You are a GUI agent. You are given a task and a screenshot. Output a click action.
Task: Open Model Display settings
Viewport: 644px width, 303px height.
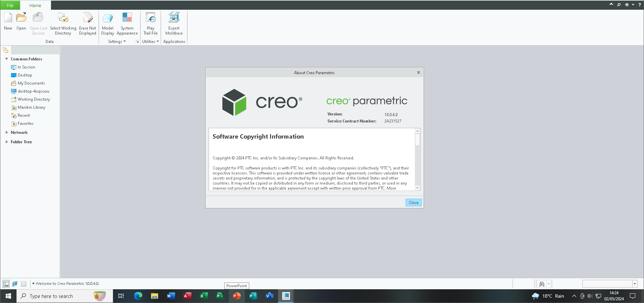click(108, 23)
